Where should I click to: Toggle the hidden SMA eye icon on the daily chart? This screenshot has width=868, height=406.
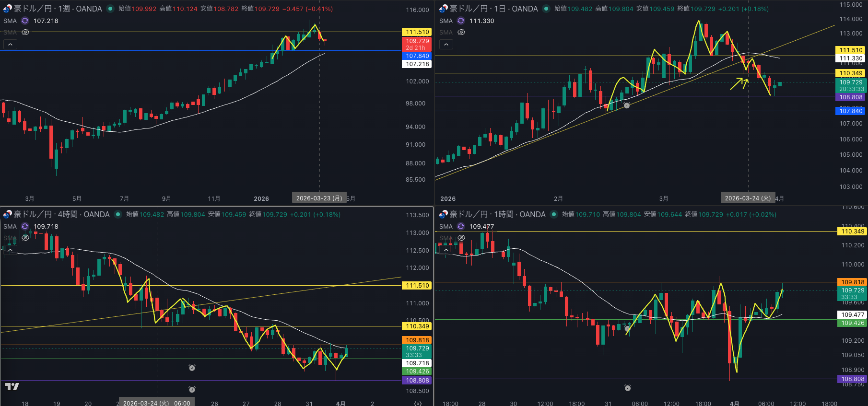tap(461, 32)
